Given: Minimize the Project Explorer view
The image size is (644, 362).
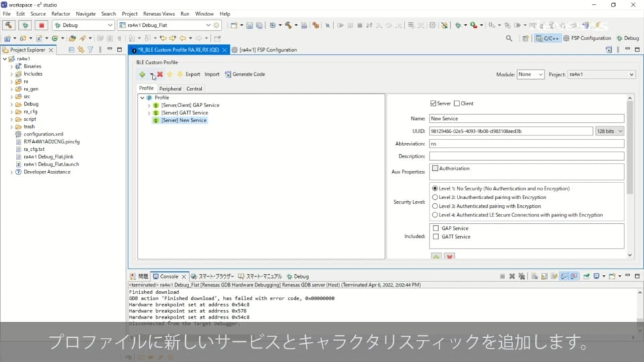Looking at the screenshot, I should pyautogui.click(x=109, y=49).
